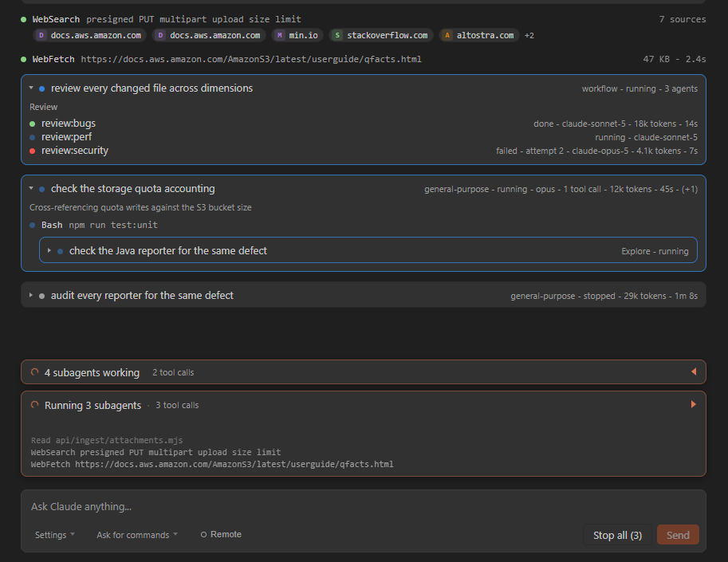Expand the 'check the Java reporter' subtask

49,250
